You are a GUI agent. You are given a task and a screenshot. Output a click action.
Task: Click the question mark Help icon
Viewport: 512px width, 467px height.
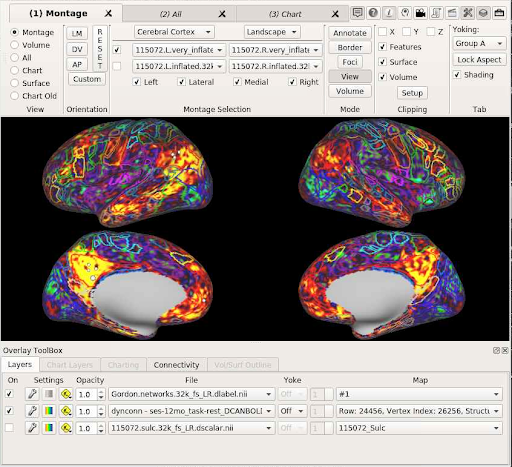373,13
